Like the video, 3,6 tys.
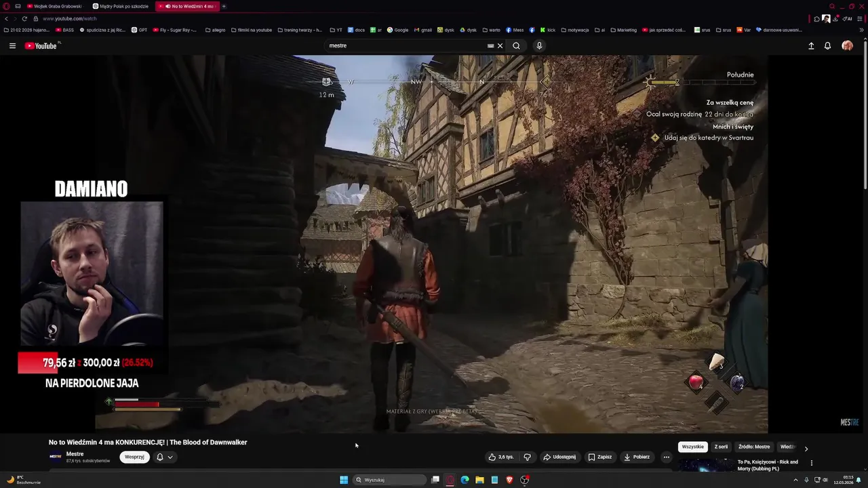The image size is (868, 488). [501, 457]
